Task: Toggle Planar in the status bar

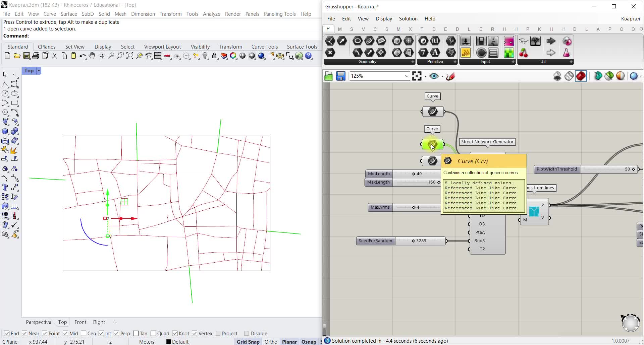Action: point(289,342)
